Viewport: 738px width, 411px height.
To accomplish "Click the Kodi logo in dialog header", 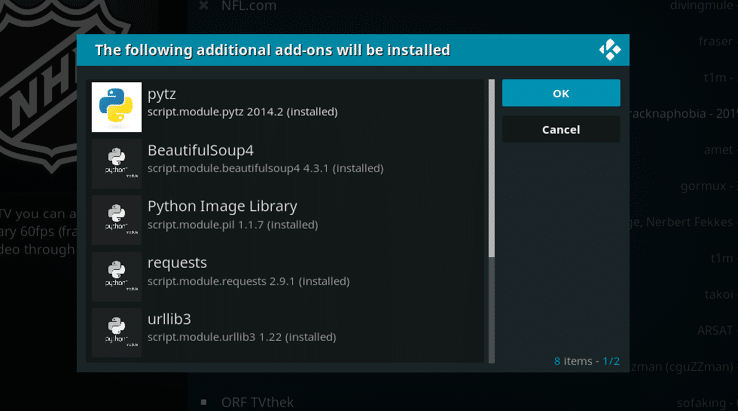I will (x=610, y=49).
